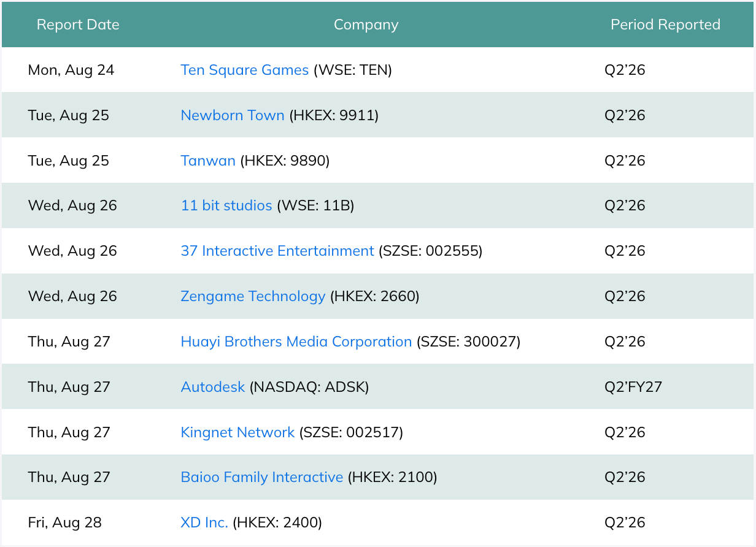Click the XD Inc. link
Image resolution: width=756 pixels, height=547 pixels.
pos(204,522)
